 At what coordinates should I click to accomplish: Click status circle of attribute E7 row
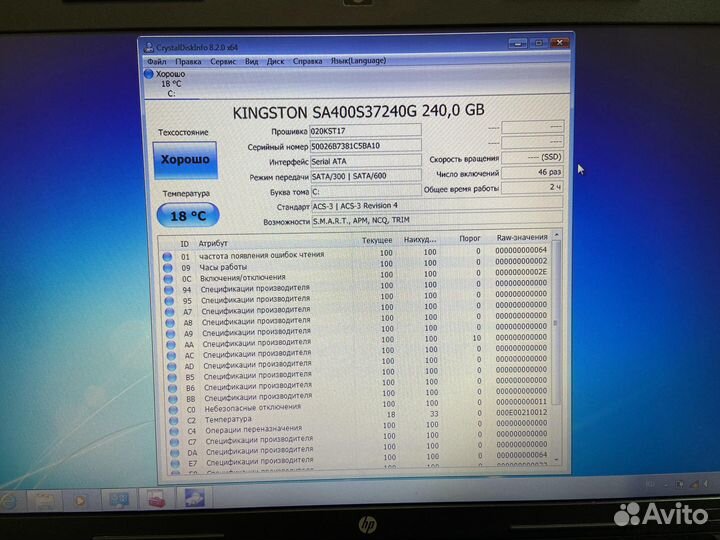click(x=175, y=463)
